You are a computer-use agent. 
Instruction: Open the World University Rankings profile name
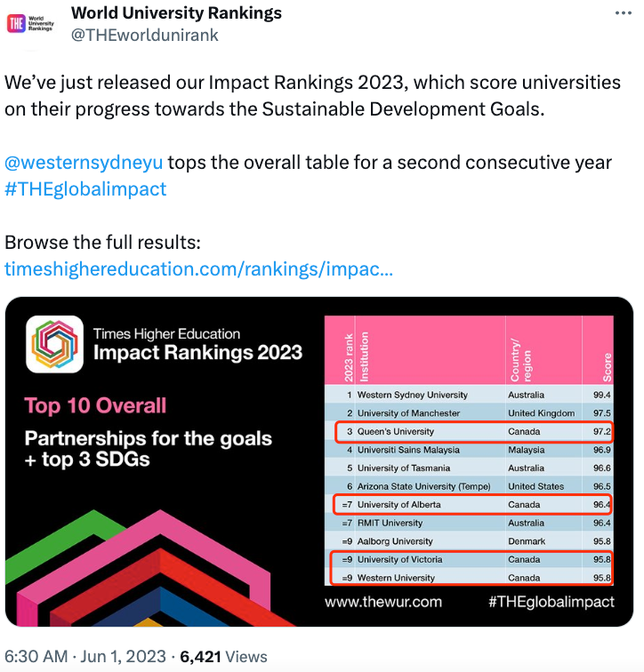point(176,12)
